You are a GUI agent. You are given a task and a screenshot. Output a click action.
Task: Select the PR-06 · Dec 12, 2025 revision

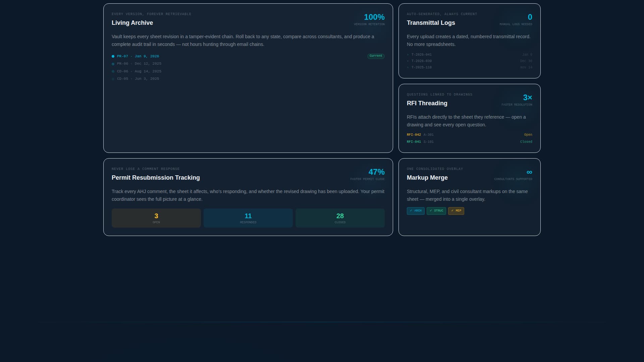tap(139, 64)
